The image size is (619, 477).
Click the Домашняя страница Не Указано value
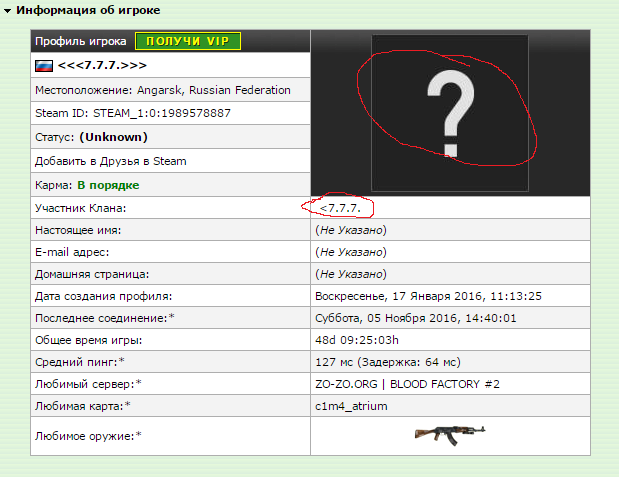350,274
